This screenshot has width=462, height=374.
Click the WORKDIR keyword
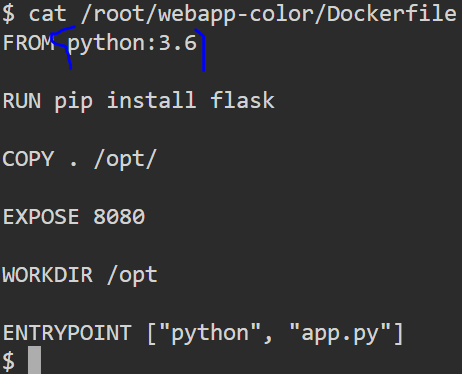[x=48, y=275]
